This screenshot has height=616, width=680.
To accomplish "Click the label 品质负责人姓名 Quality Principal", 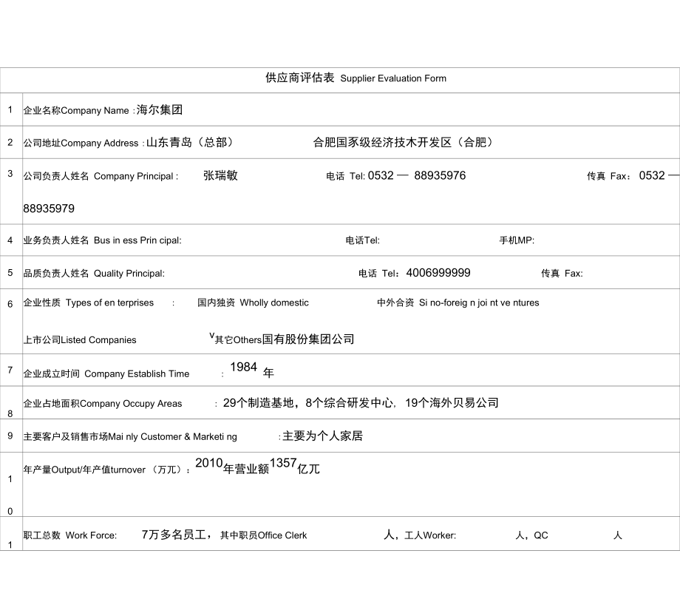I will (x=94, y=274).
